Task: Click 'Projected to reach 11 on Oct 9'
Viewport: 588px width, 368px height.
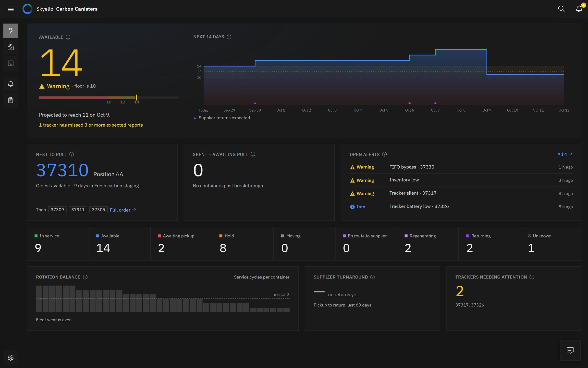Action: coord(74,115)
